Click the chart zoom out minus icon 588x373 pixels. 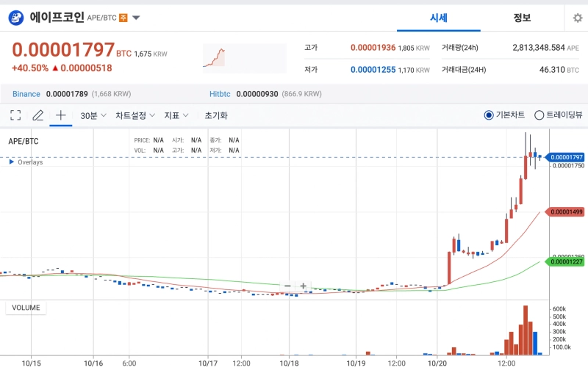(287, 286)
